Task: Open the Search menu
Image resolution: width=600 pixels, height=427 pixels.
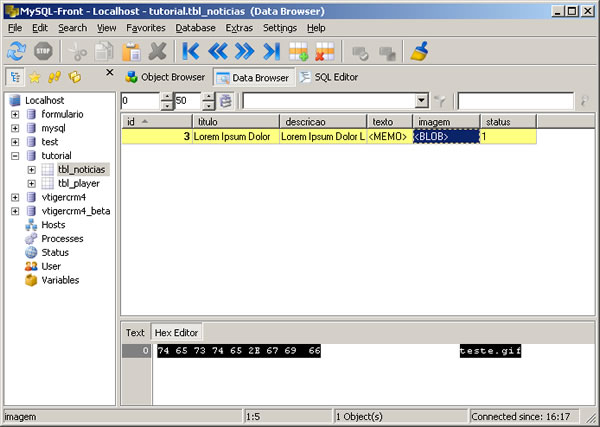Action: tap(72, 28)
